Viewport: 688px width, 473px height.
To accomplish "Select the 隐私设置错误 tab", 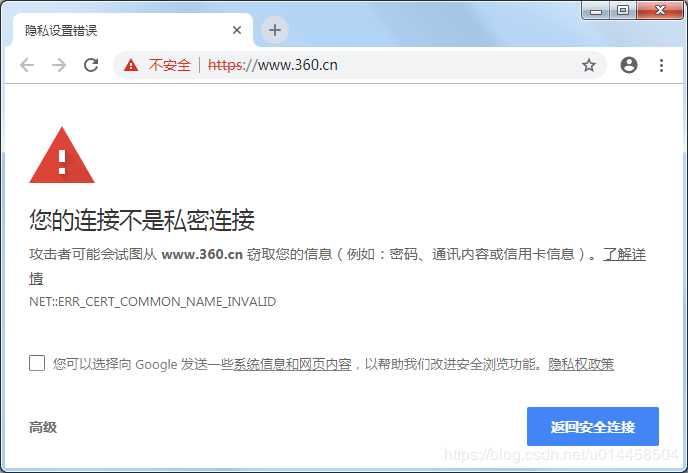I will [x=133, y=30].
